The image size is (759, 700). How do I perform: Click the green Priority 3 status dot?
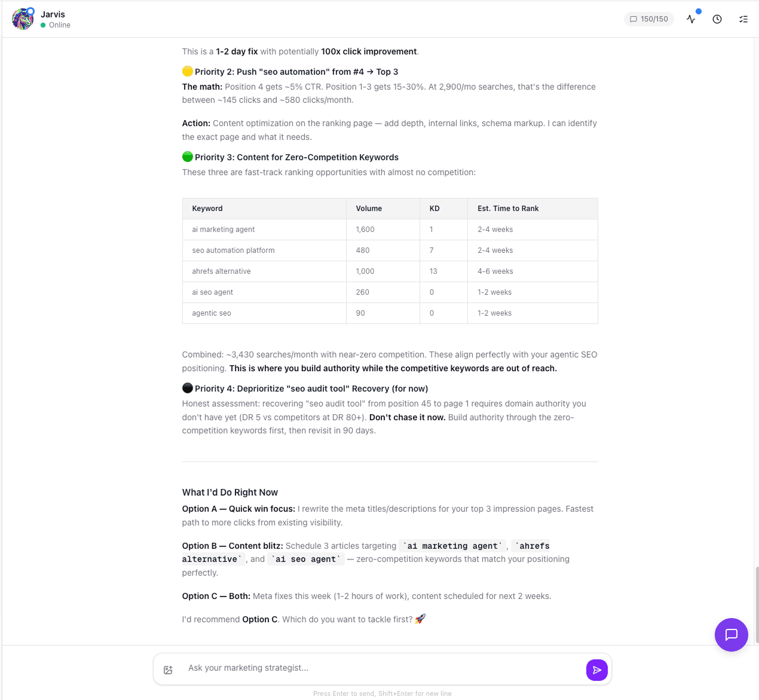[188, 157]
